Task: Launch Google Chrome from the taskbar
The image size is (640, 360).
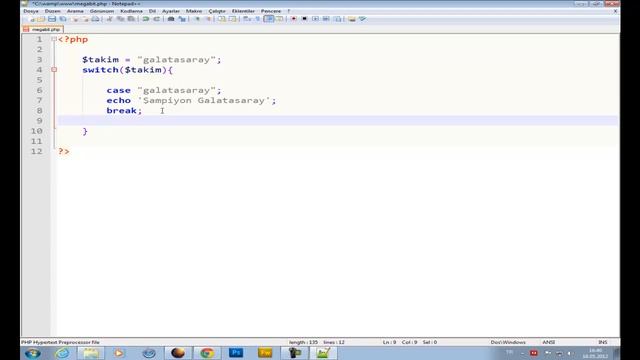Action: pyautogui.click(x=207, y=353)
